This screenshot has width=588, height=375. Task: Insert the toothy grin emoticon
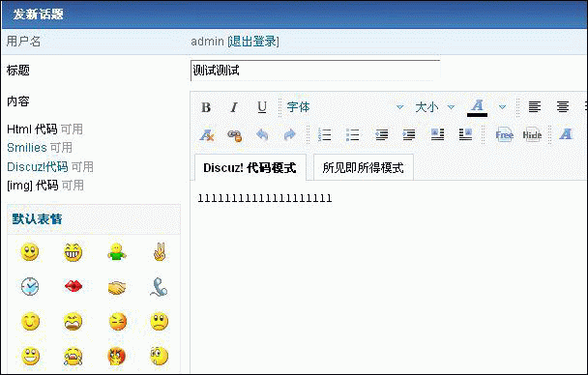point(73,252)
